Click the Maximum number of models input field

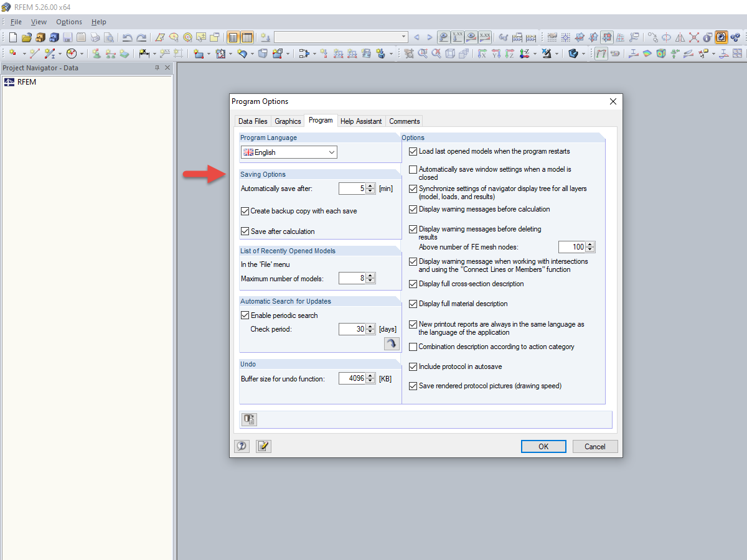point(352,278)
